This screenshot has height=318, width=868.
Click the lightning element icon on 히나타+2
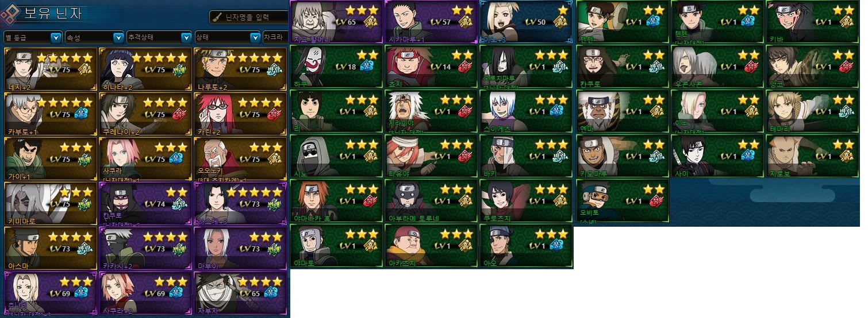(x=179, y=70)
